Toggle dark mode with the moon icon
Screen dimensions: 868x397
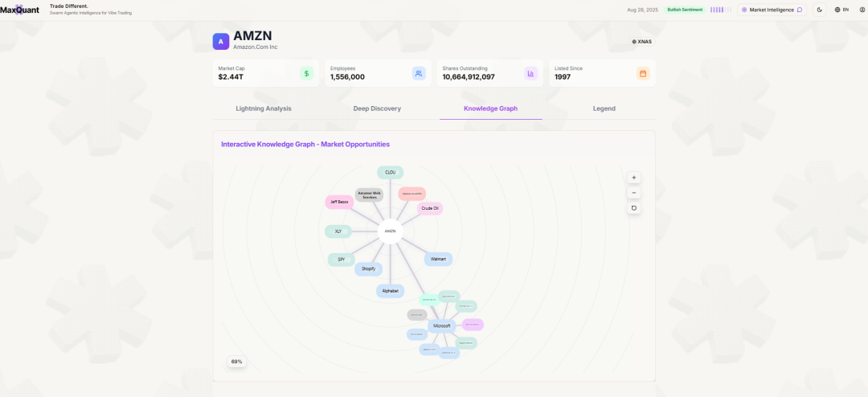tap(819, 10)
